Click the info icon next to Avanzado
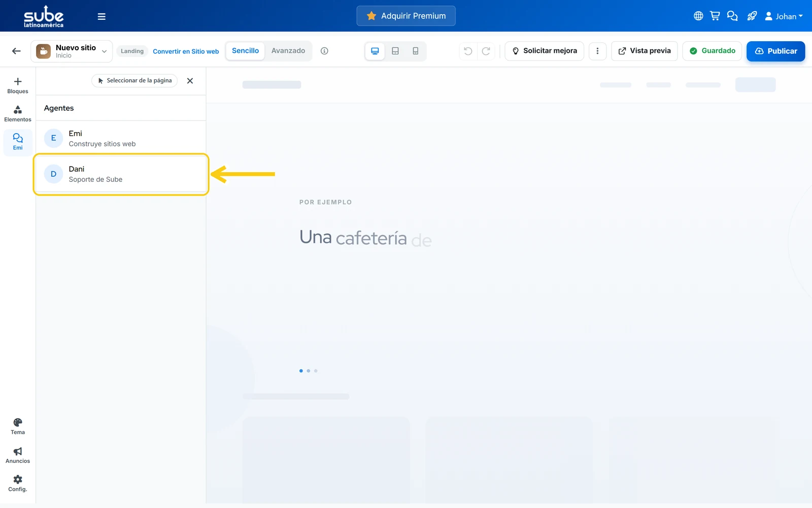The height and width of the screenshot is (508, 812). pyautogui.click(x=324, y=51)
